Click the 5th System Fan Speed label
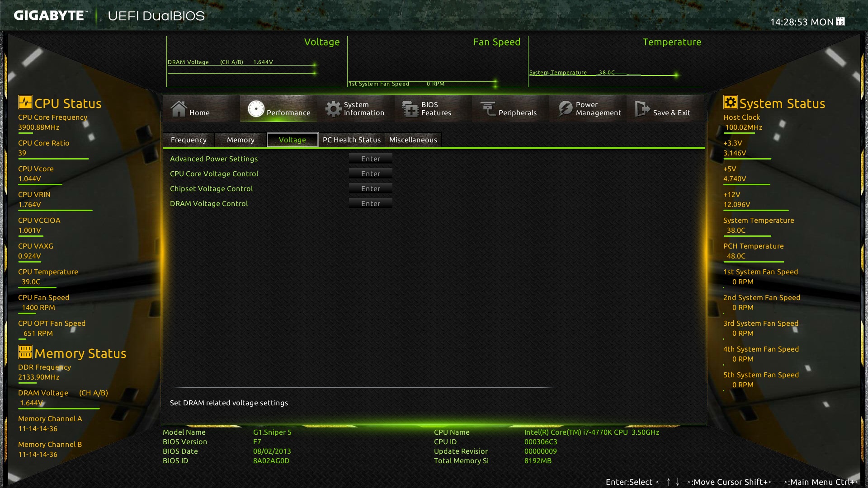Screen dimensions: 868x488 [x=761, y=375]
